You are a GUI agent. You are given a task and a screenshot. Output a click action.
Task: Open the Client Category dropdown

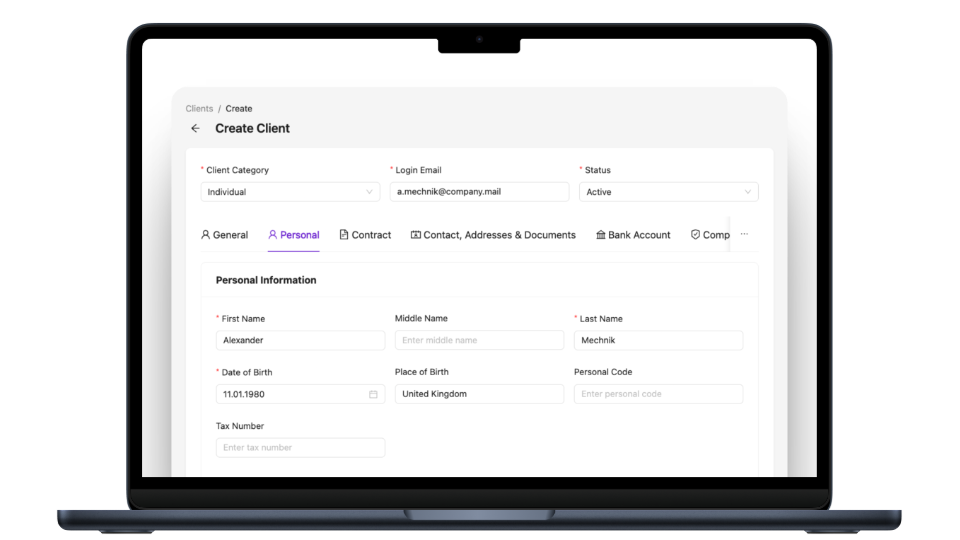click(x=290, y=192)
